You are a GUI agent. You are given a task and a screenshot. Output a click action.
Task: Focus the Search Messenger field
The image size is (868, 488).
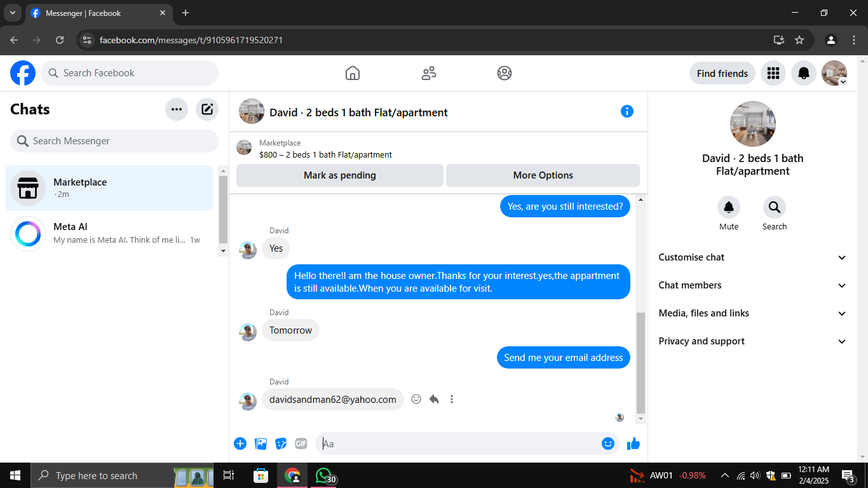(x=114, y=141)
